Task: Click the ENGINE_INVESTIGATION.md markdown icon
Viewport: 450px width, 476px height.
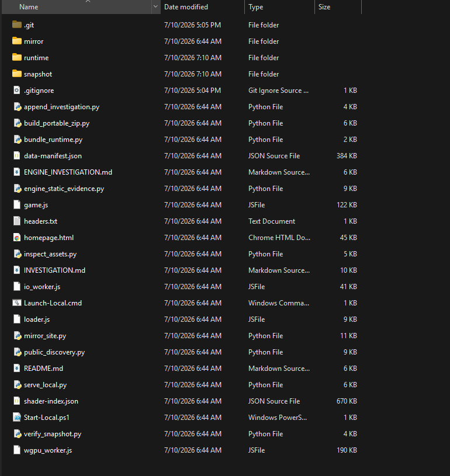Action: coord(17,172)
